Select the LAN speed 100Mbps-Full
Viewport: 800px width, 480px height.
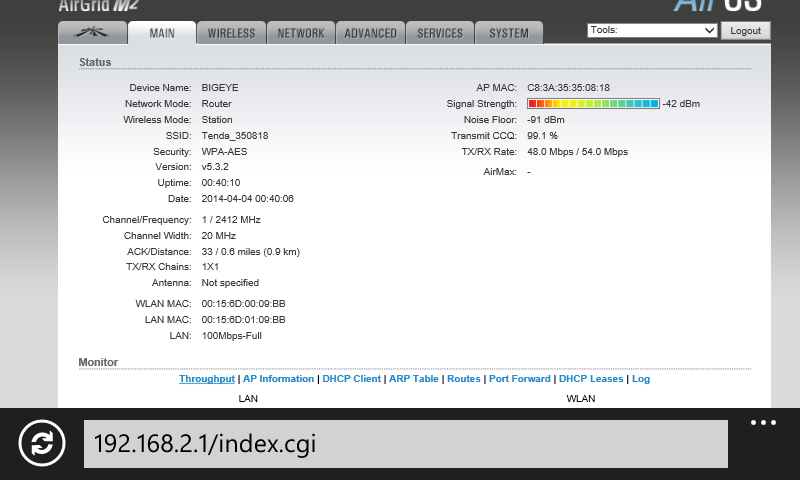coord(232,336)
